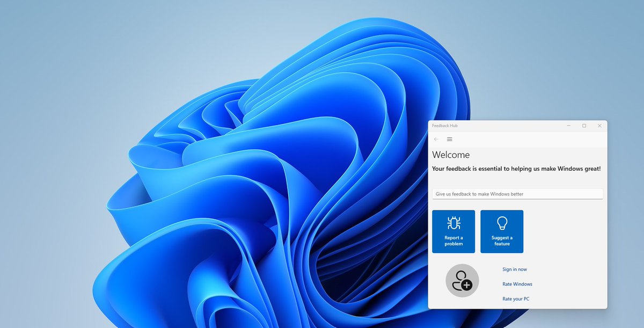Close the Feedback Hub window
The image size is (644, 328).
599,126
